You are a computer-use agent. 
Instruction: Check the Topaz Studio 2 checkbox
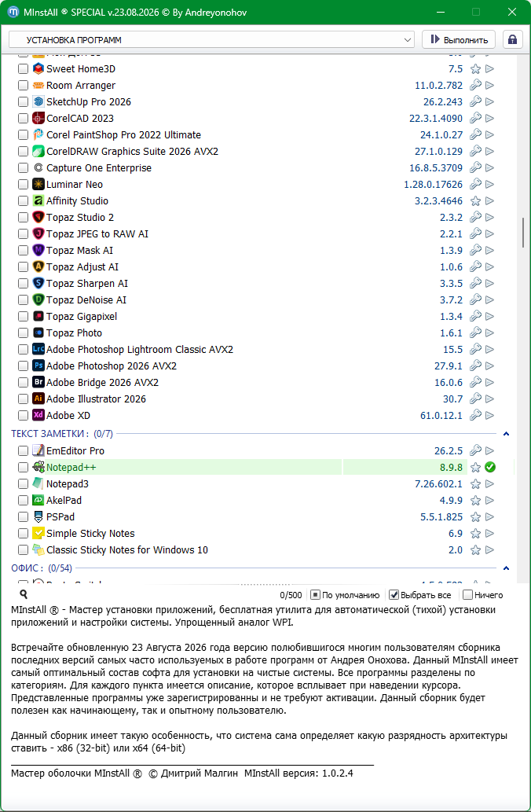(x=23, y=218)
